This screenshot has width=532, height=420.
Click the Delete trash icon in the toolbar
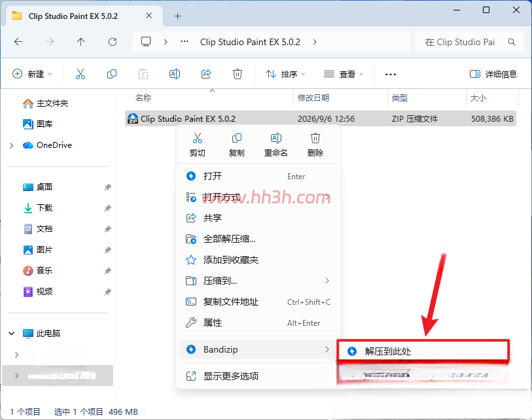coord(238,74)
